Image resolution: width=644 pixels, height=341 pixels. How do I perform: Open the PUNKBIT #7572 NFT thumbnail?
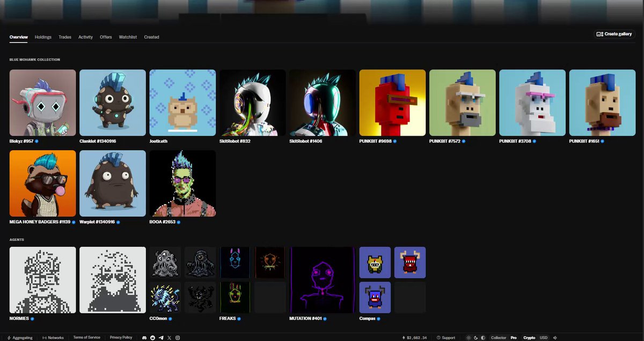pyautogui.click(x=463, y=102)
